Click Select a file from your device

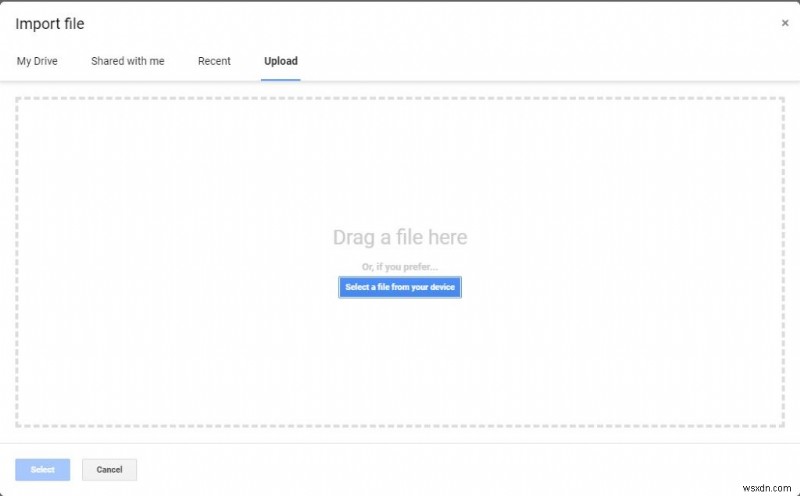(x=400, y=287)
